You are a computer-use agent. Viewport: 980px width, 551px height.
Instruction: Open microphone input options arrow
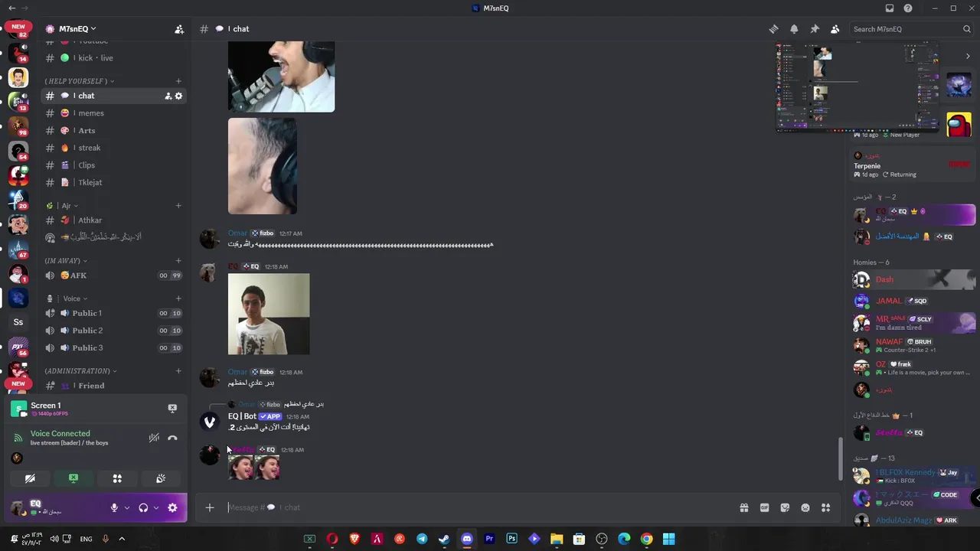(x=127, y=507)
